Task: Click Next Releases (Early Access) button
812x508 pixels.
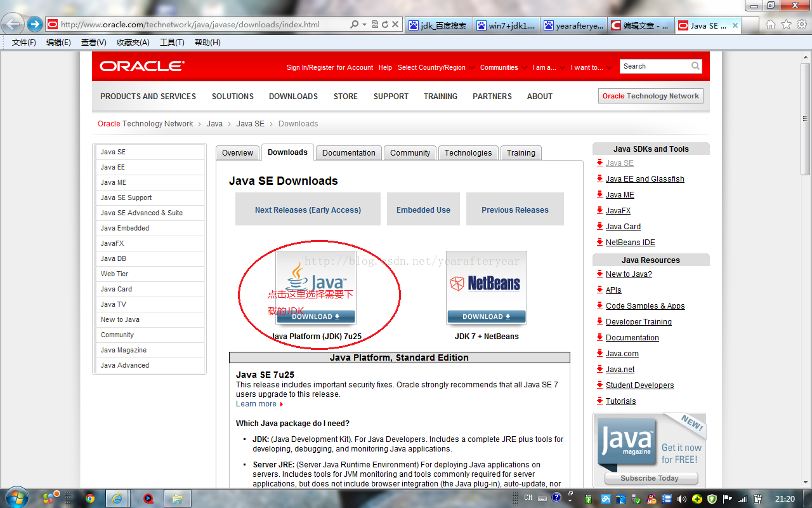Action: tap(308, 210)
